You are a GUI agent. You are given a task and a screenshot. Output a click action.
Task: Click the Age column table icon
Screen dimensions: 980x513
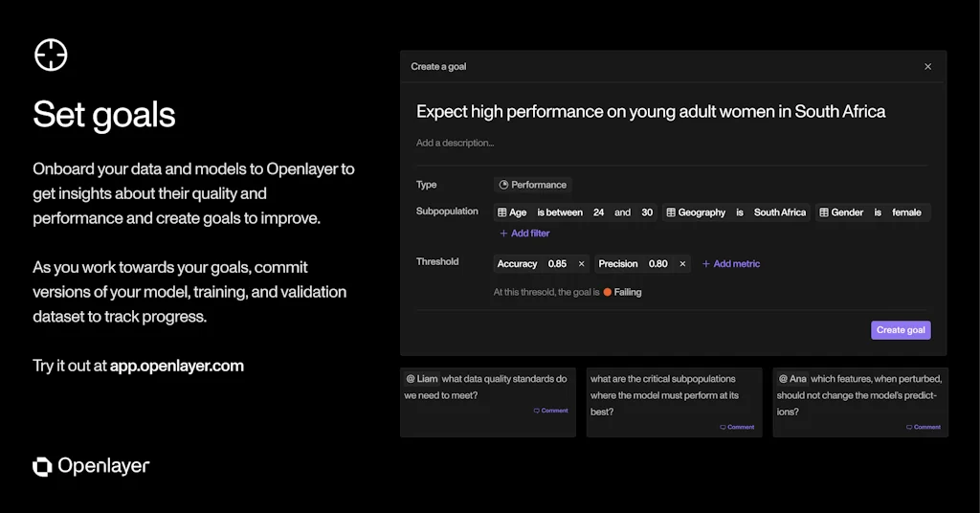click(x=501, y=212)
